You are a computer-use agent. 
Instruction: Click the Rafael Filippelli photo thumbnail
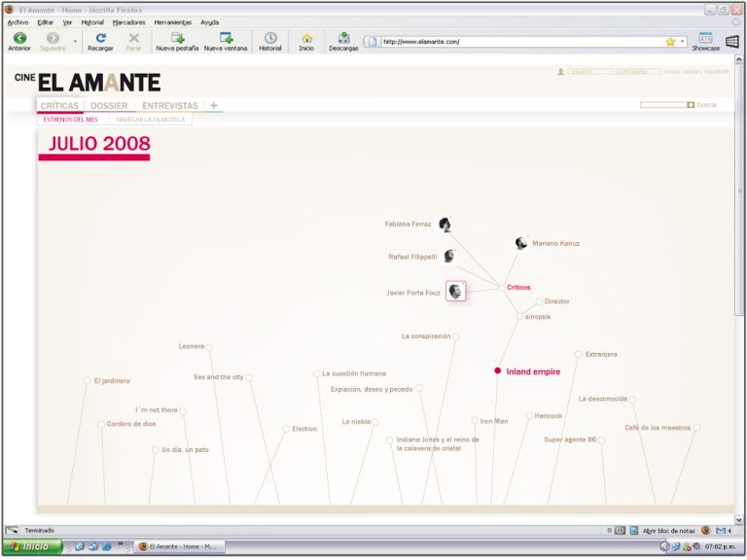(449, 257)
